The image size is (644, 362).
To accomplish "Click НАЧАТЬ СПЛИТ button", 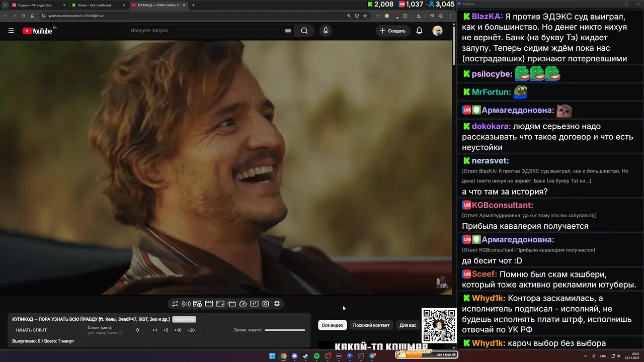I will [31, 330].
